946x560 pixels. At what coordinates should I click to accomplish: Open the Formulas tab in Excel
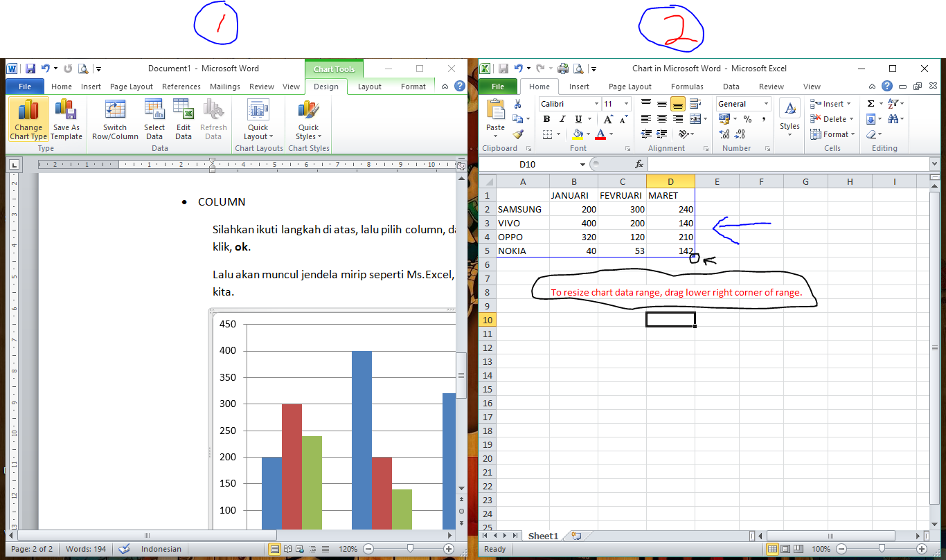pos(687,86)
